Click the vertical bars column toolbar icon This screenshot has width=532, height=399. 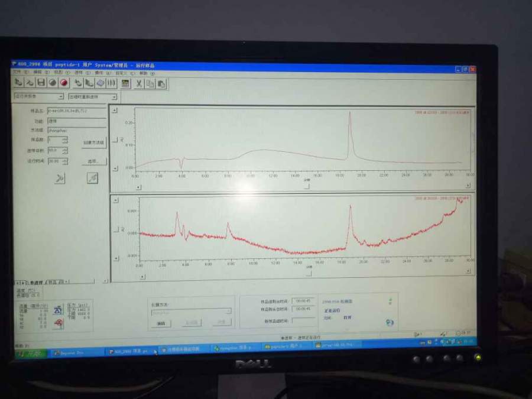click(111, 83)
